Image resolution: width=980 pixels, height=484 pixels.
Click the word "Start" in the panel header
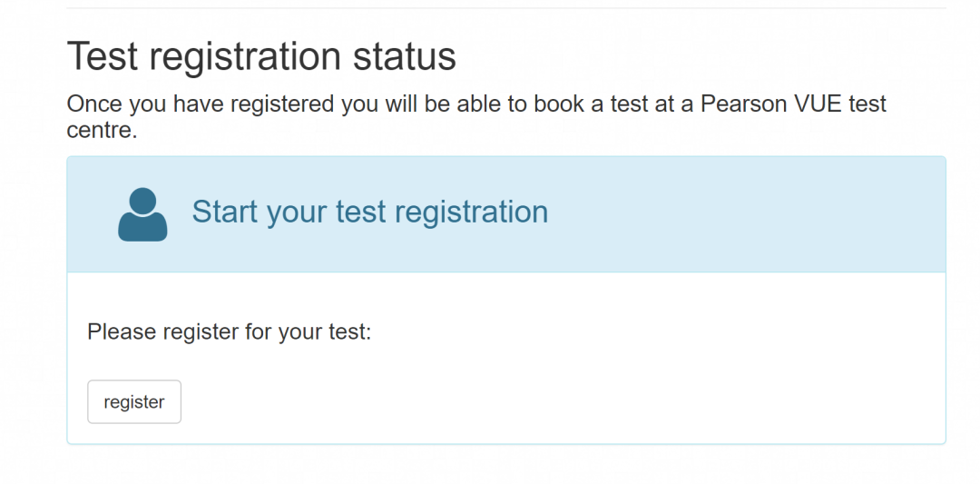point(225,212)
